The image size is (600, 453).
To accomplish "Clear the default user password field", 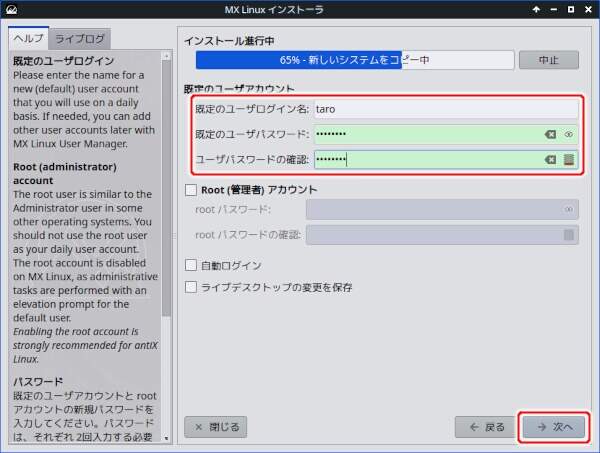I will click(550, 133).
